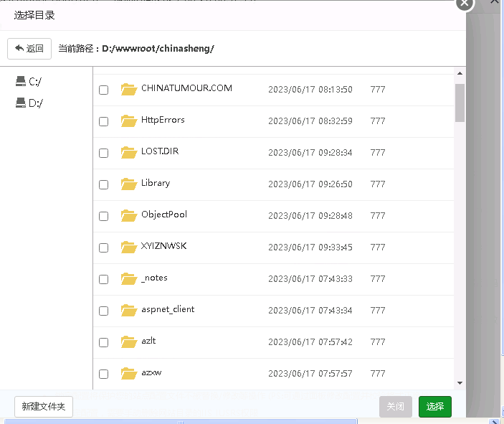Open folder name LOST.DIR
504x424 pixels.
(160, 151)
